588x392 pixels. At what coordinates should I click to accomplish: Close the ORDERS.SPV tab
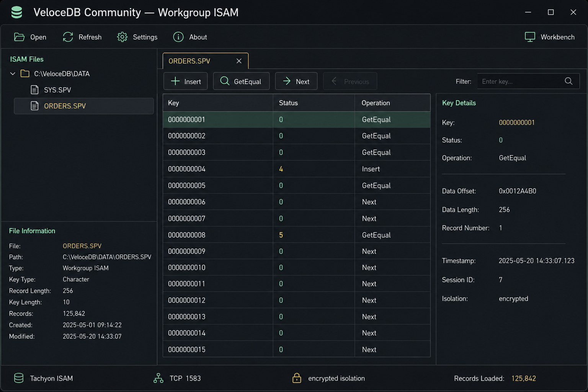coord(239,61)
